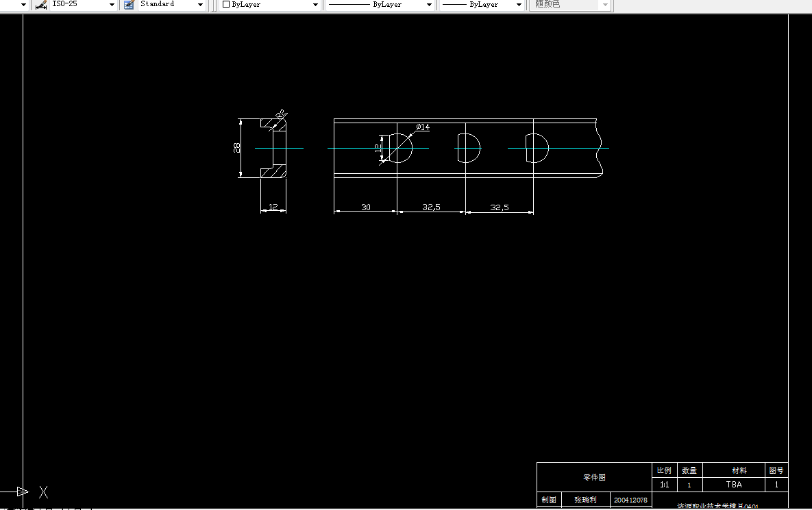Click the 1:1 scale value cell

pyautogui.click(x=664, y=485)
